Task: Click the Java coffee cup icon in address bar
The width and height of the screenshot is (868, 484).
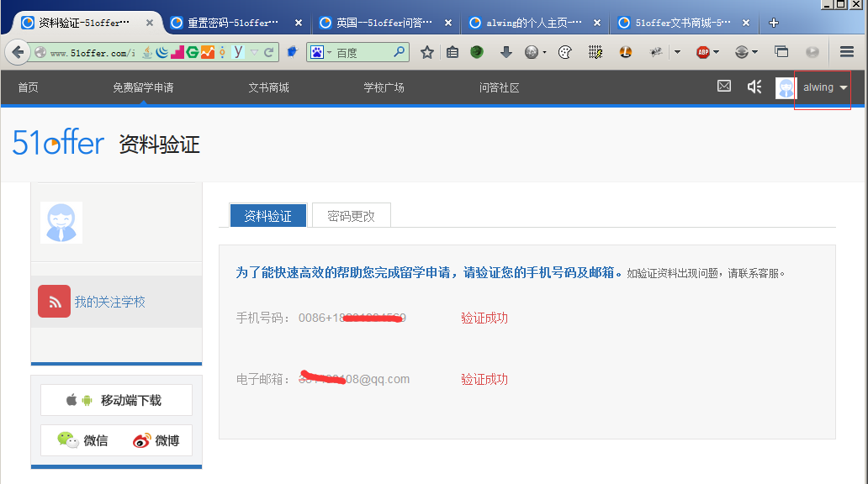Action: coord(146,52)
